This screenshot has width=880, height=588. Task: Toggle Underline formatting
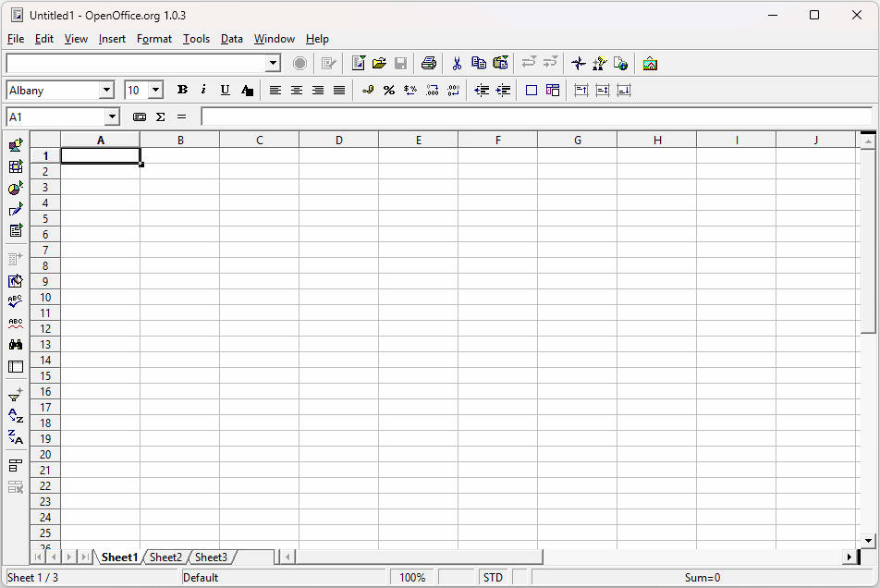point(225,91)
